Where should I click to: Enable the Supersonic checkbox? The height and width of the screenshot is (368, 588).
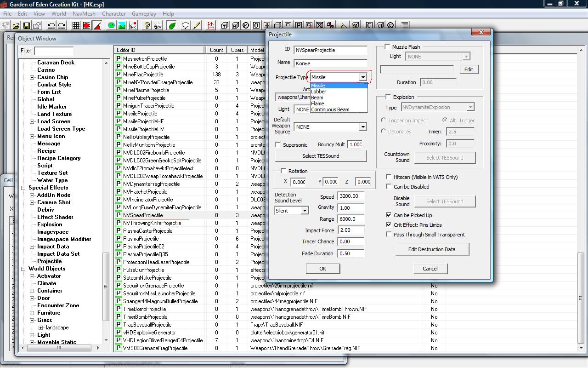pos(278,145)
